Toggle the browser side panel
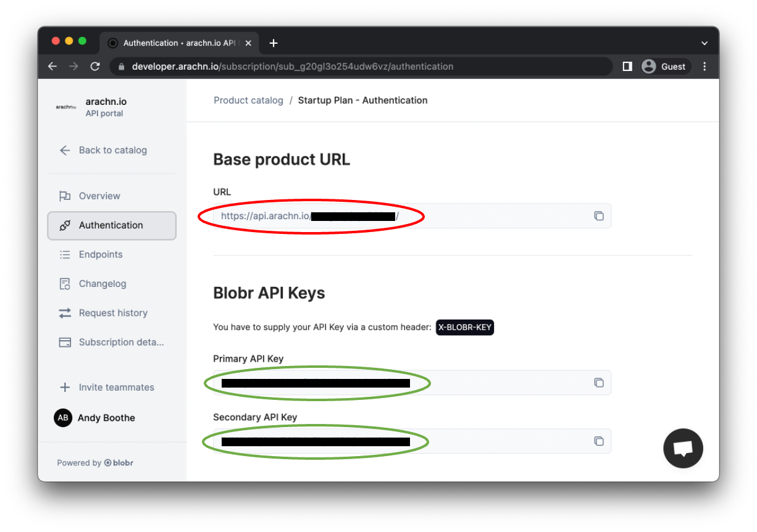The image size is (757, 532). [627, 66]
